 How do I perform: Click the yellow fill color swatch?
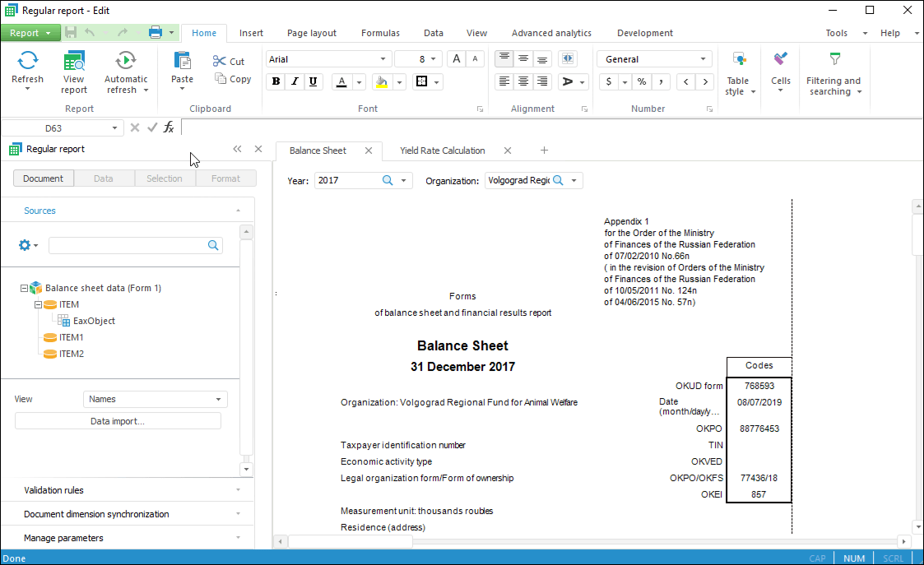(381, 81)
